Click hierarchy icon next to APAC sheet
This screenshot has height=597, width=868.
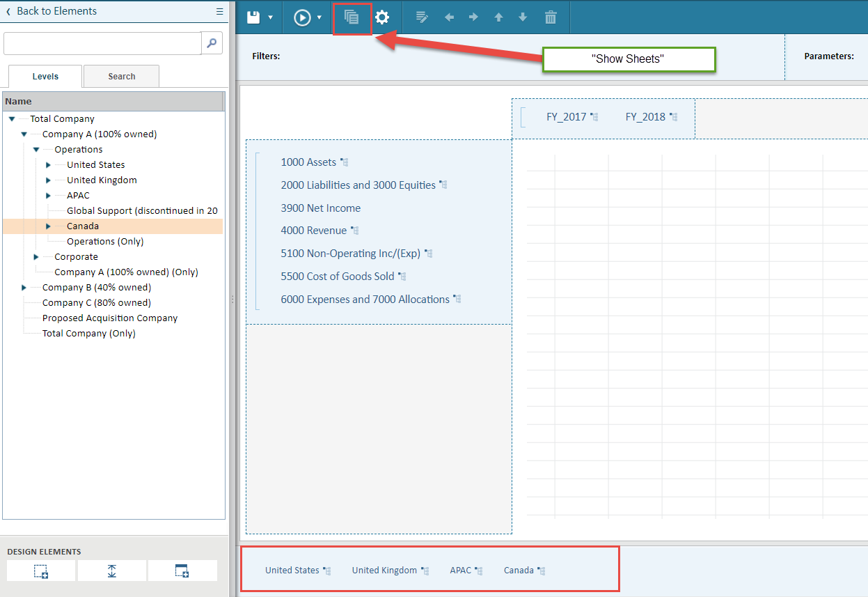pos(479,571)
